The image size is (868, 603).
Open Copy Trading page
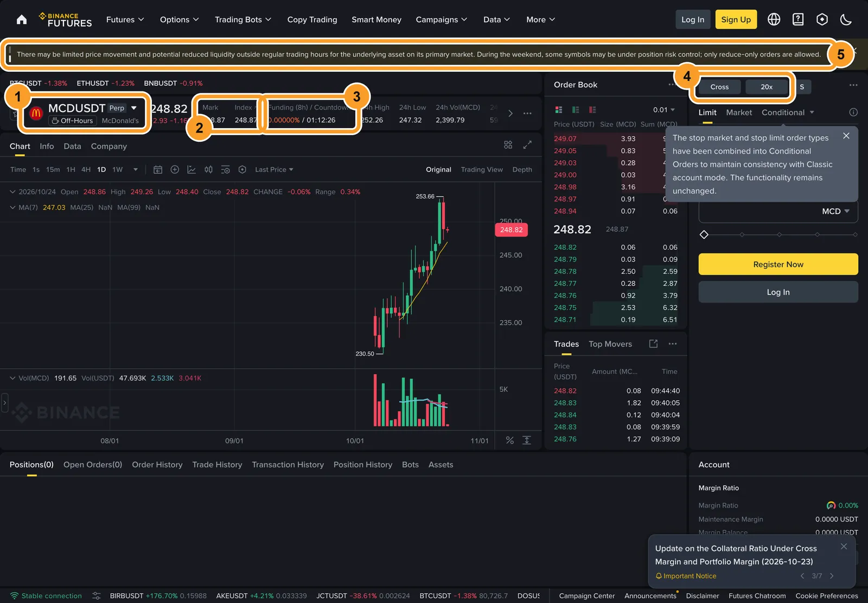pos(312,20)
